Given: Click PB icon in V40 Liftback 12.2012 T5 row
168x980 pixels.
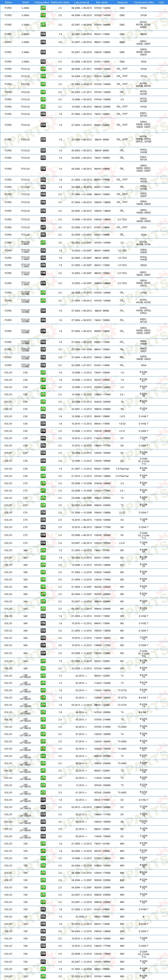Looking at the screenshot, I should click(43, 785).
